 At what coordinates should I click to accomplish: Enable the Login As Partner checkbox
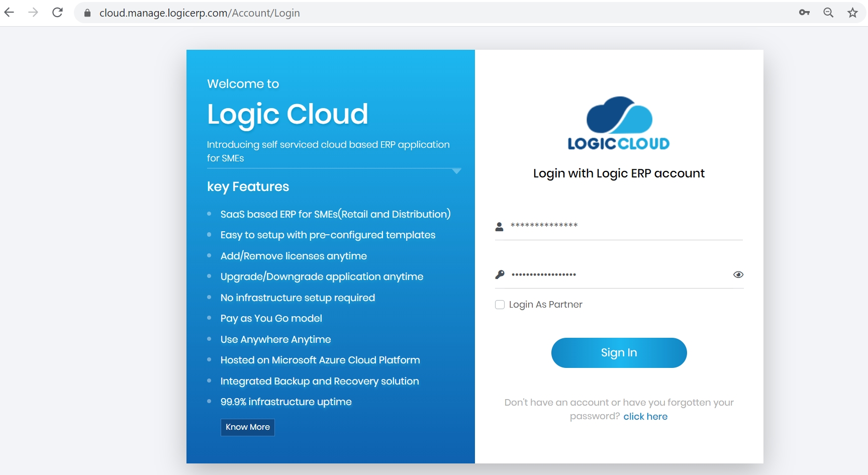[500, 305]
